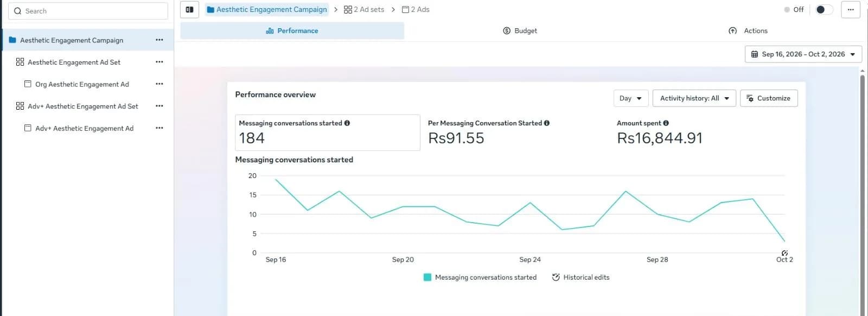Switch to the Performance tab
The image size is (868, 316).
tap(292, 31)
